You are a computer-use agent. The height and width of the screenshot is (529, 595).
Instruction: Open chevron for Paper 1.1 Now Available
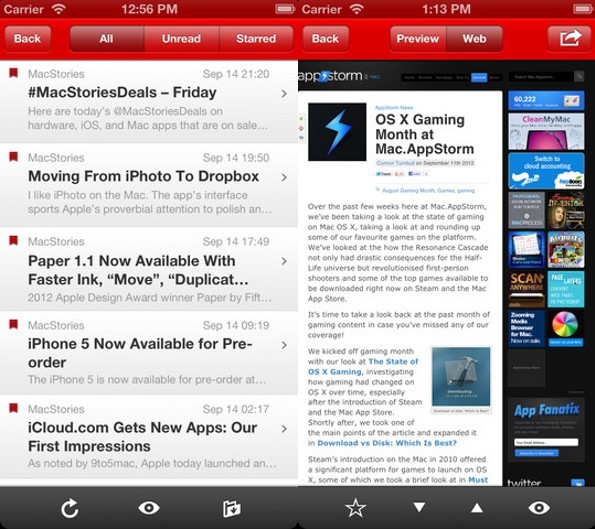[284, 261]
